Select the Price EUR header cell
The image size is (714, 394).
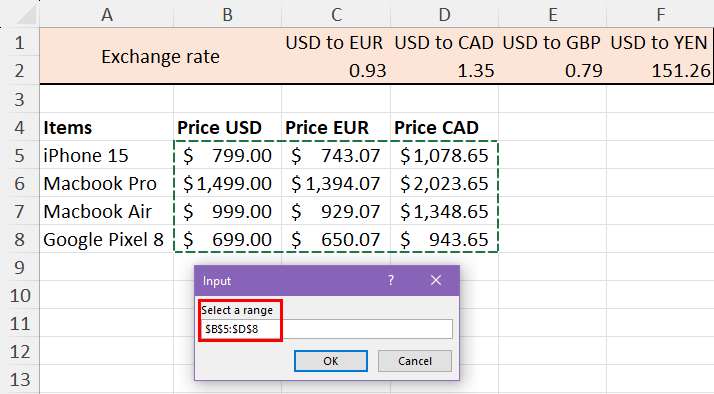click(x=336, y=127)
